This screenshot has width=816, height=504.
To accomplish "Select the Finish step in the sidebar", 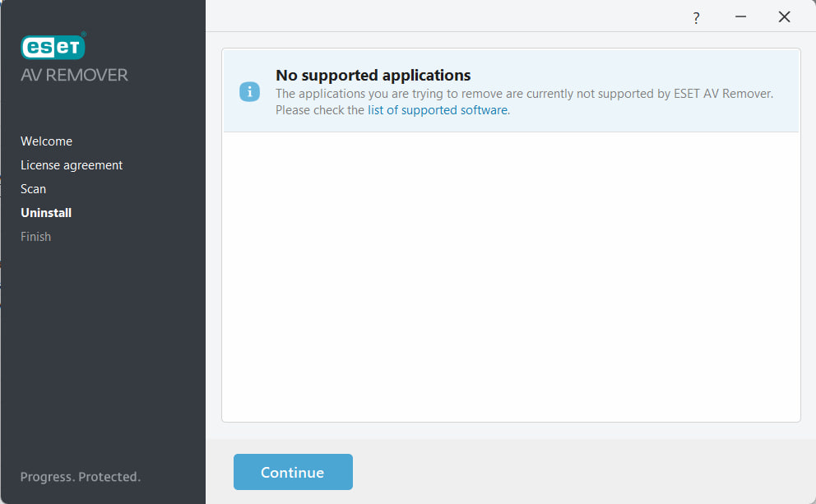I will click(x=36, y=237).
